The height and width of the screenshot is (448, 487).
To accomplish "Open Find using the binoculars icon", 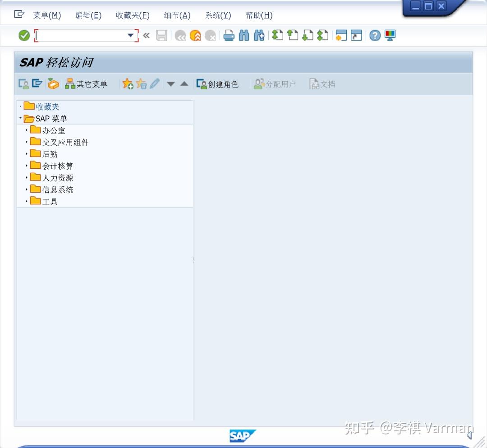I will pos(244,35).
